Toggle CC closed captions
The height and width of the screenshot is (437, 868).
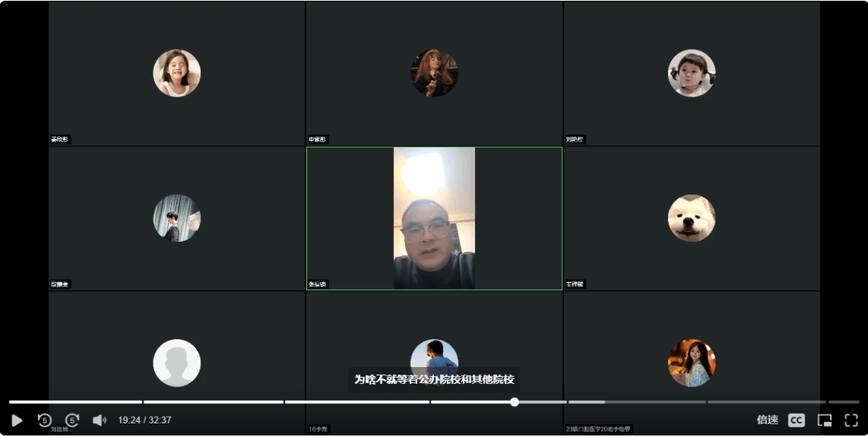click(796, 420)
